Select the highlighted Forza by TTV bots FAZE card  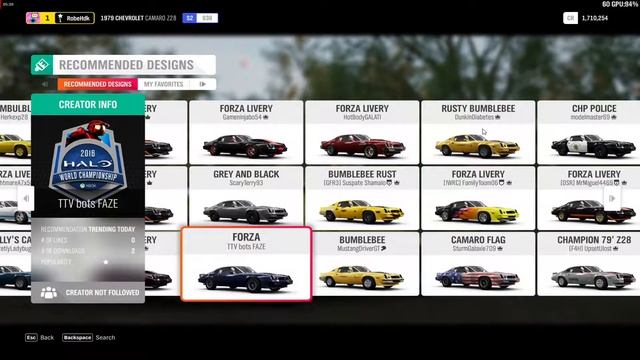pos(246,264)
